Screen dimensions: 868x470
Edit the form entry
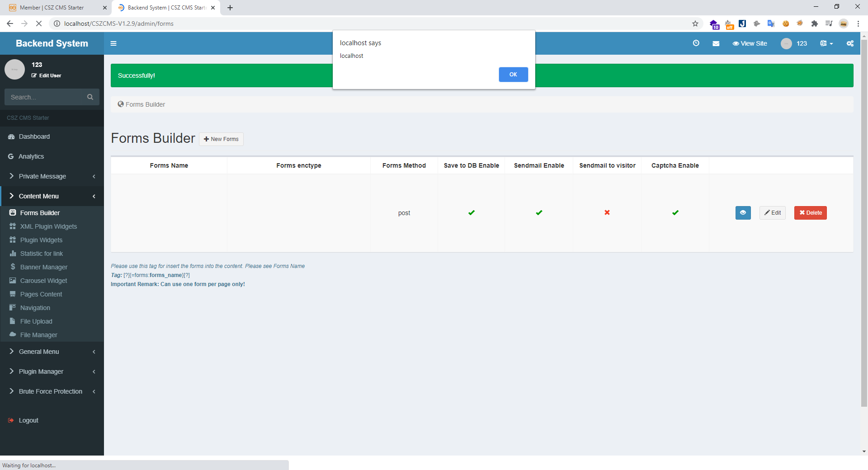(773, 213)
